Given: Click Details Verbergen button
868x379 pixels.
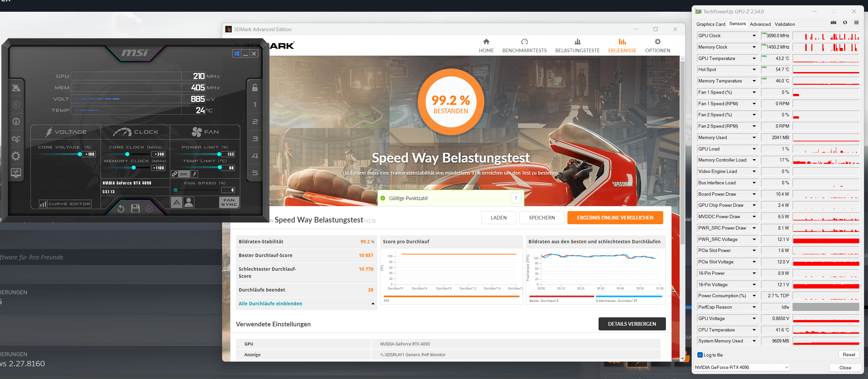Looking at the screenshot, I should pyautogui.click(x=632, y=324).
